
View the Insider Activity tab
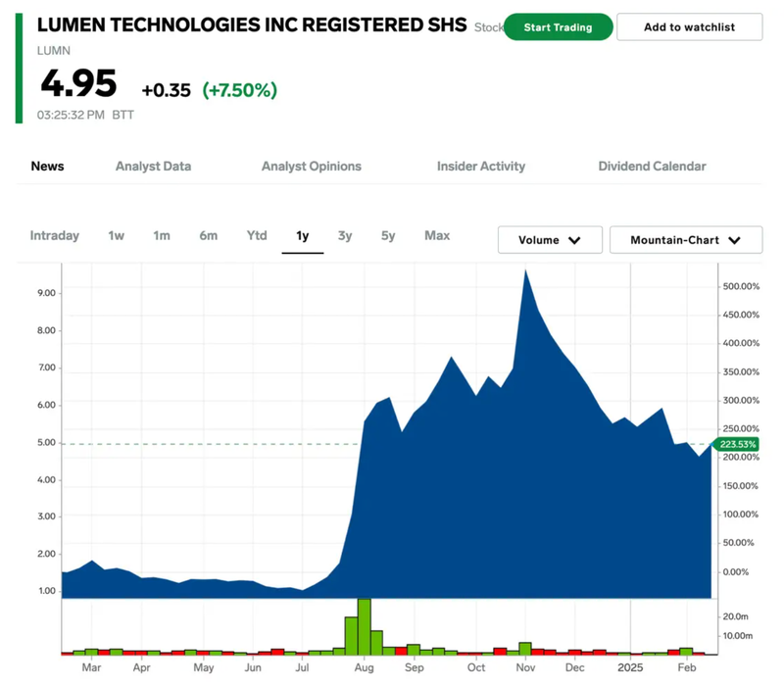[x=480, y=167]
